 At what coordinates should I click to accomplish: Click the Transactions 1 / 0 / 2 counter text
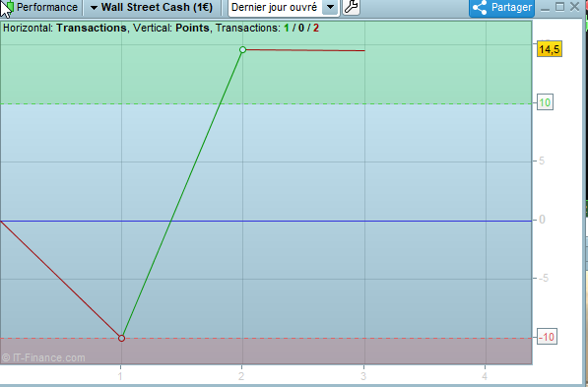click(x=267, y=29)
